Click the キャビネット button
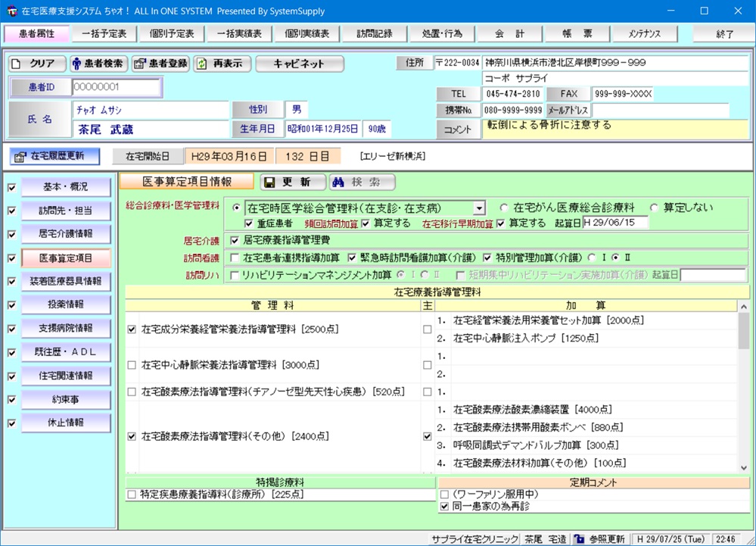The width and height of the screenshot is (756, 546). coord(299,64)
